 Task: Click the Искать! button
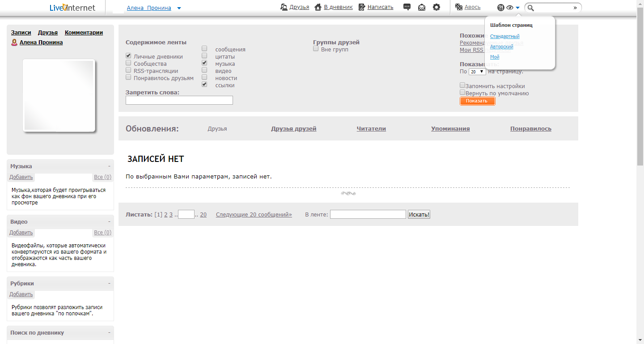tap(419, 215)
